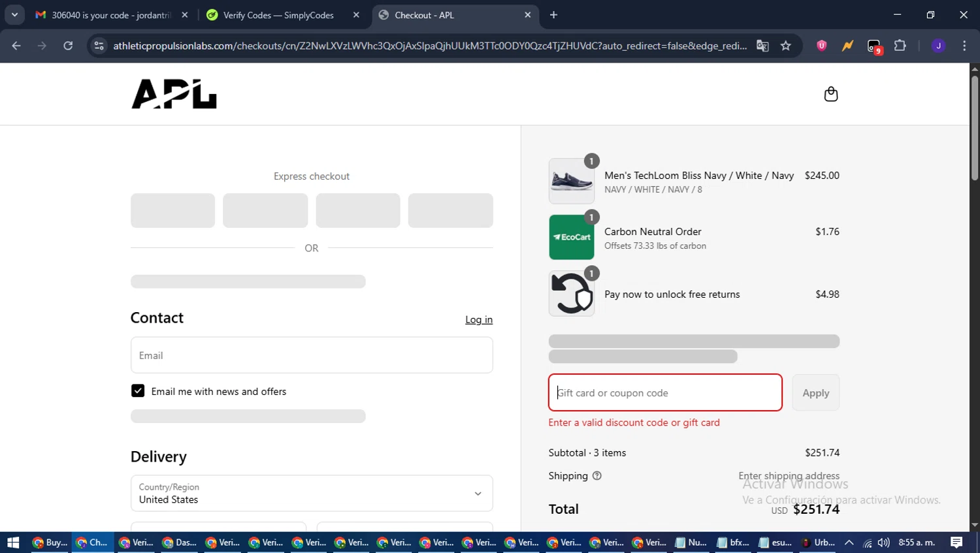Close the Checkout - APL tab

[528, 15]
